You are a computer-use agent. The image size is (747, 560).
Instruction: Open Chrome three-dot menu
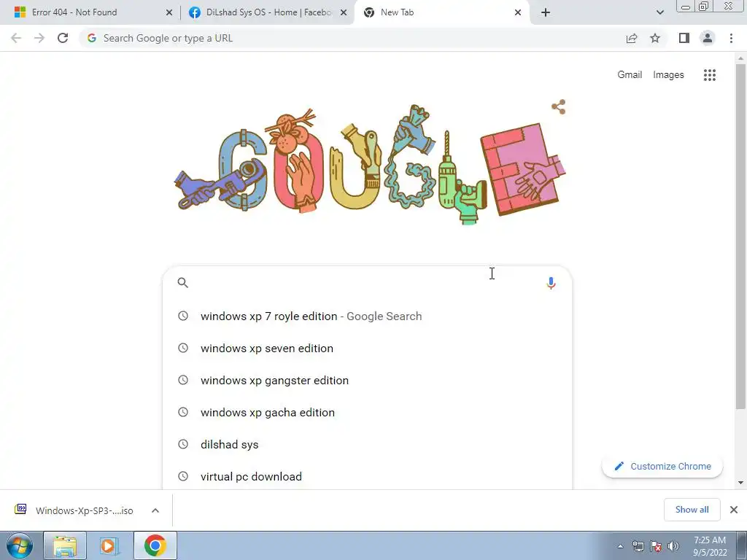point(731,38)
